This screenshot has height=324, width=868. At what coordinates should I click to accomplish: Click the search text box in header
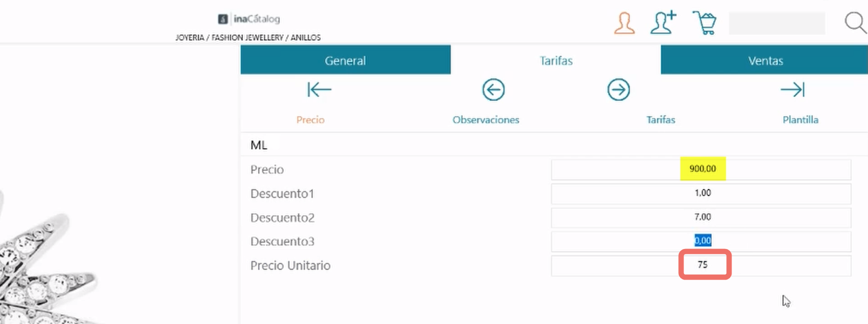[777, 23]
